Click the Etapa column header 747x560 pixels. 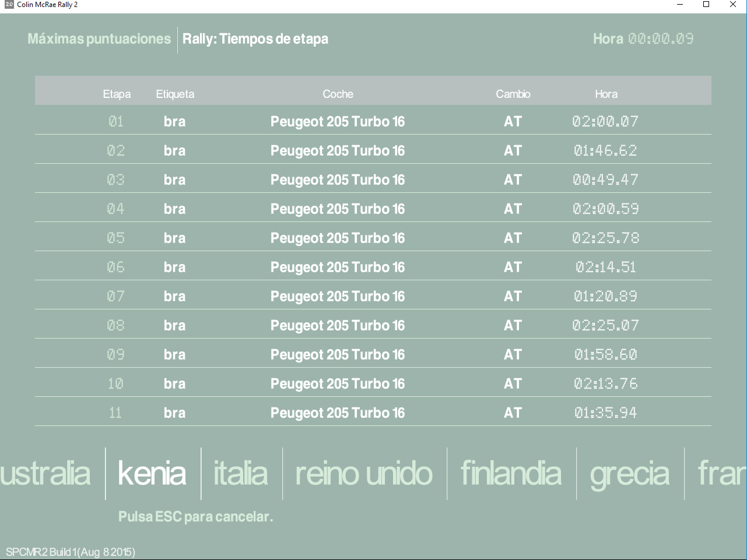coord(117,94)
